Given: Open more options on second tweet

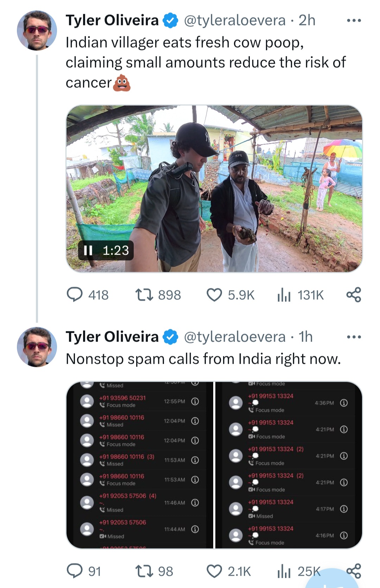Looking at the screenshot, I should [354, 337].
